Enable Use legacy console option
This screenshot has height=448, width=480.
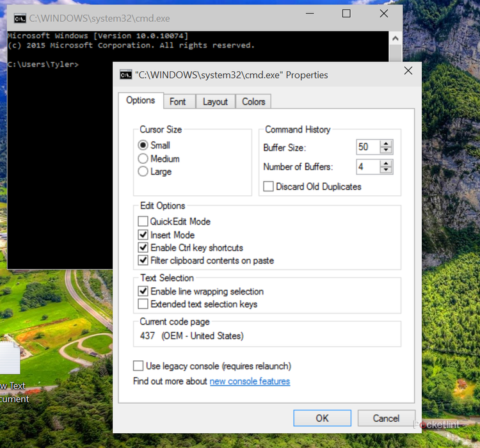click(138, 366)
